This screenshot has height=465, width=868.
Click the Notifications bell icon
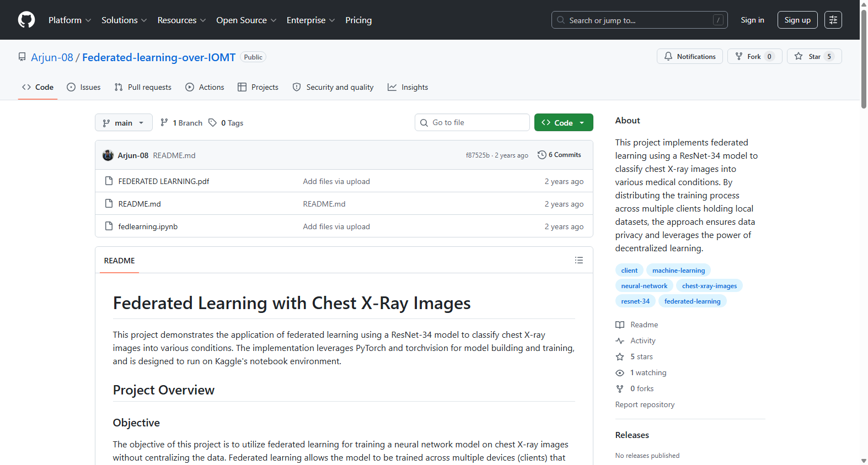(668, 56)
